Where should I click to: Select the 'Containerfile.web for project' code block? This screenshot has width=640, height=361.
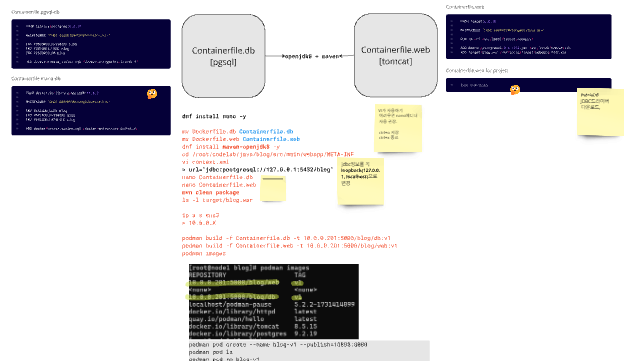pos(529,85)
